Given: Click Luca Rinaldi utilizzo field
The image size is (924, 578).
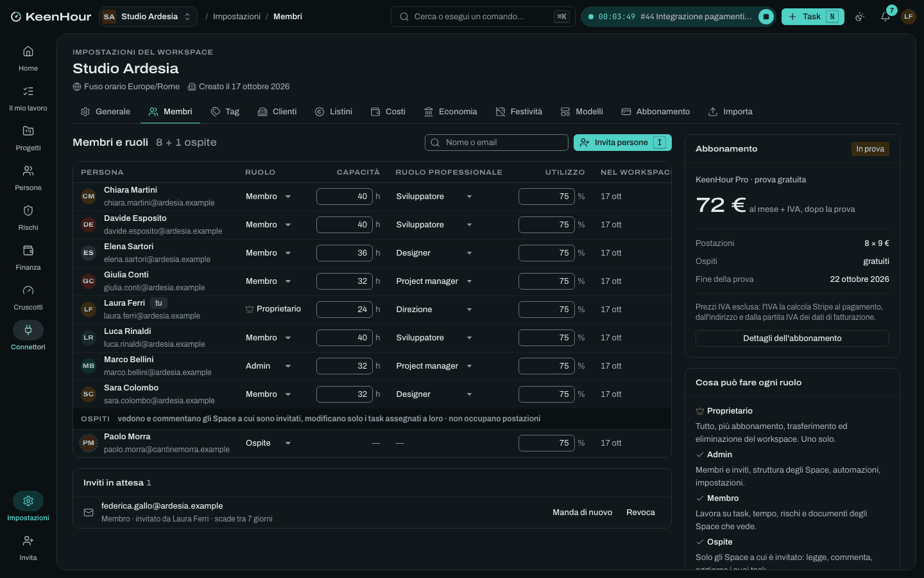Looking at the screenshot, I should [547, 338].
